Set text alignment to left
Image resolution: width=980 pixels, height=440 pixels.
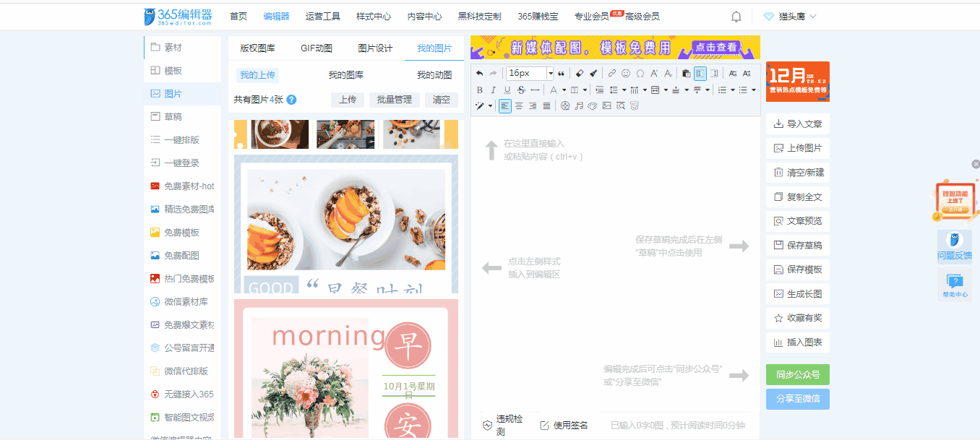coord(504,105)
